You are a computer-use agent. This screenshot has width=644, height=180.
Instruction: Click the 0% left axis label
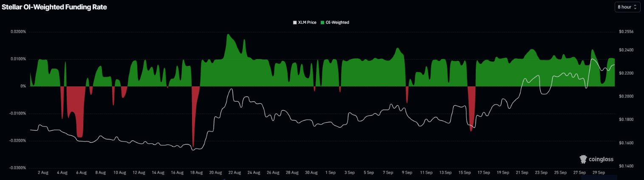(23, 86)
